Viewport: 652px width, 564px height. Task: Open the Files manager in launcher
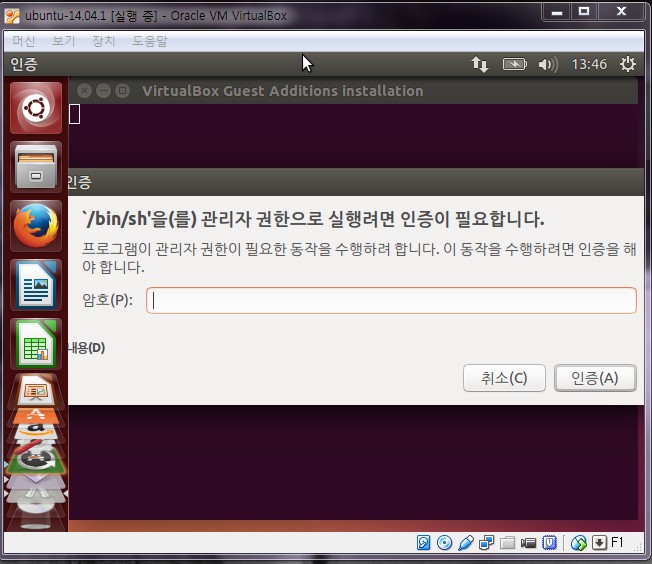point(36,167)
